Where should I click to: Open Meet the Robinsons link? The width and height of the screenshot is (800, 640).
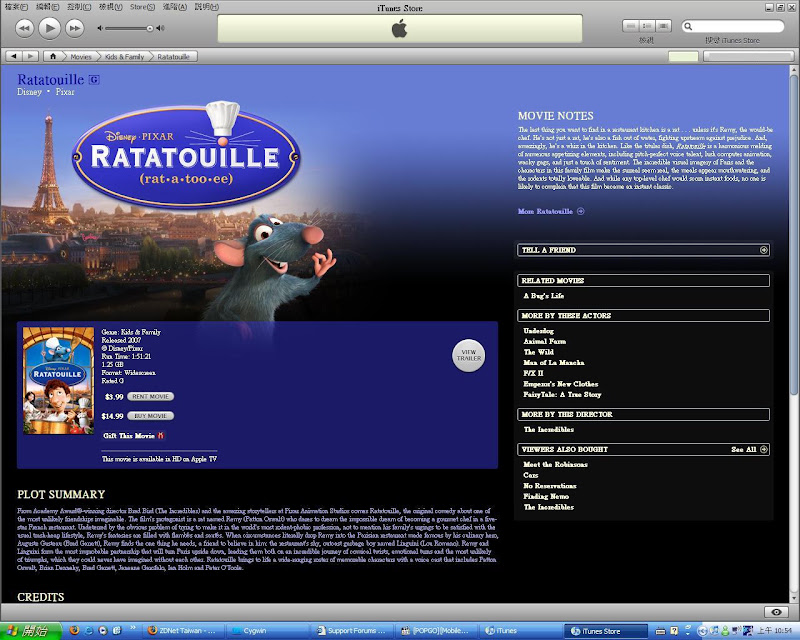[x=555, y=464]
